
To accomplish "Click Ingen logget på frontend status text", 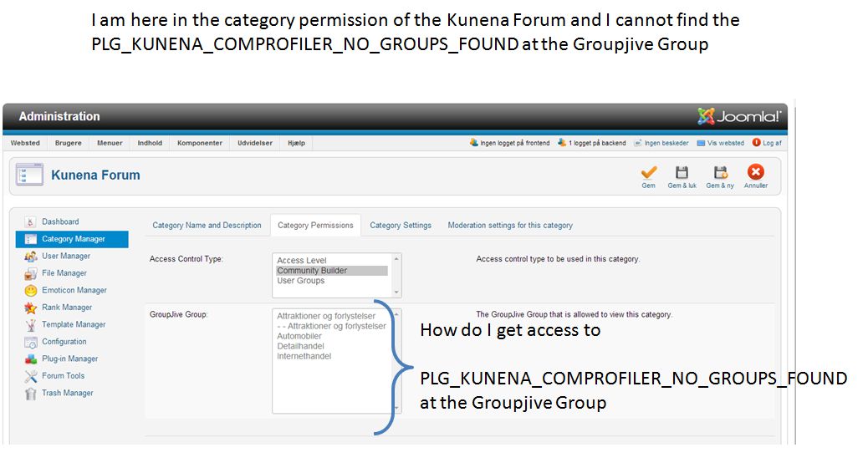I will [x=515, y=143].
